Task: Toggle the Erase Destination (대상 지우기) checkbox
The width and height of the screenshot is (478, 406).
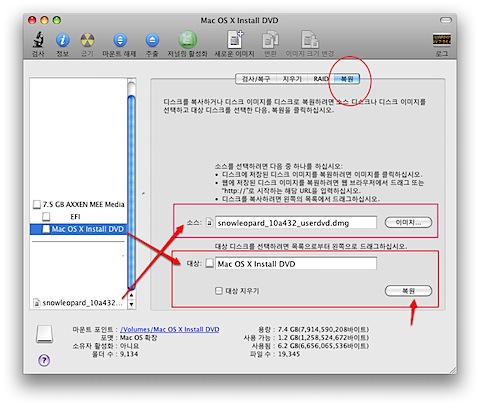Action: (x=219, y=291)
